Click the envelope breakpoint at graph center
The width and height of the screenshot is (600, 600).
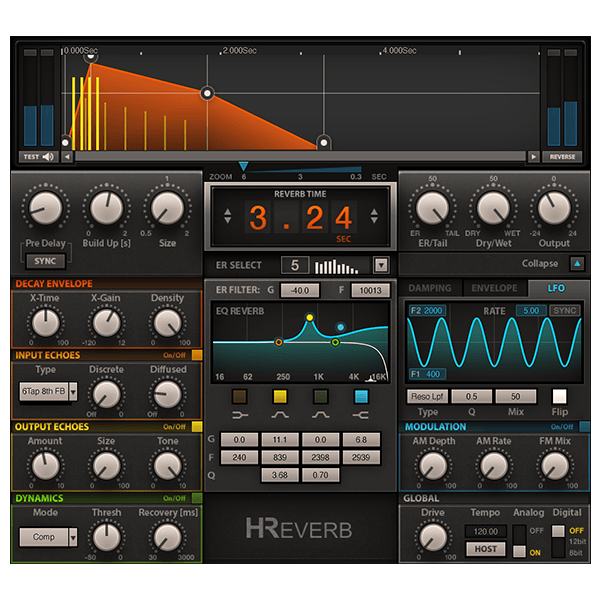[207, 93]
